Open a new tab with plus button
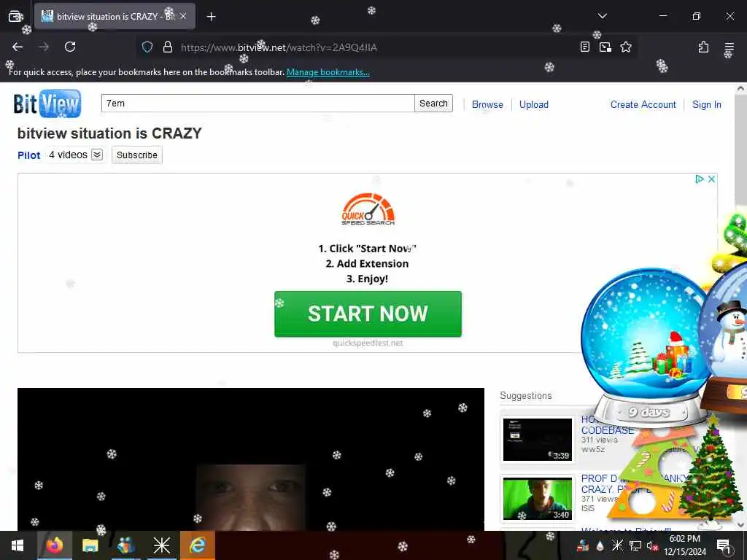The image size is (747, 560). tap(211, 17)
